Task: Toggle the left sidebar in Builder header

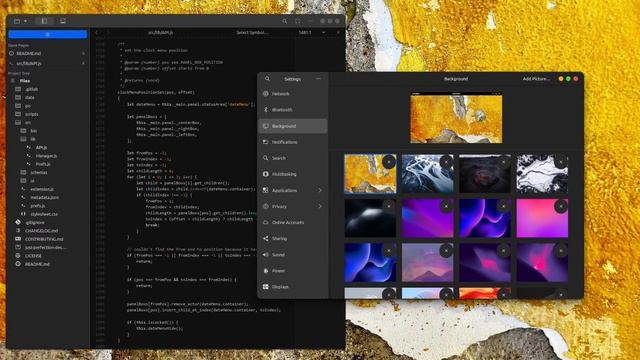Action: pyautogui.click(x=44, y=21)
